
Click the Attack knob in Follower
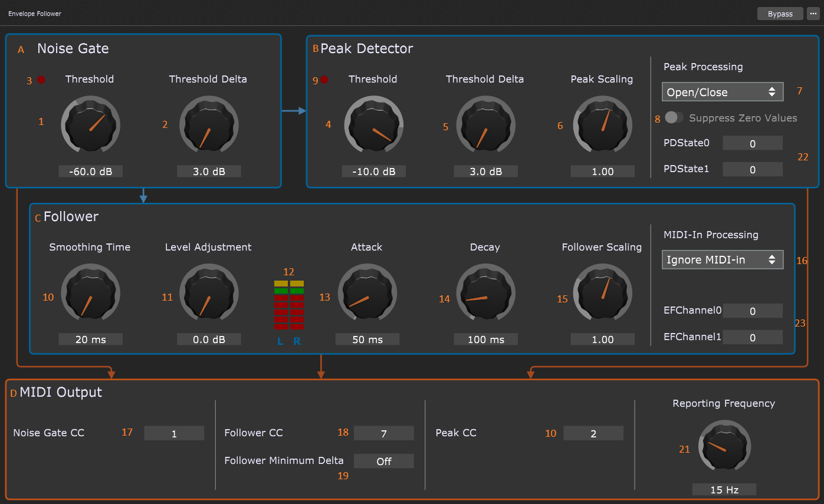[367, 293]
